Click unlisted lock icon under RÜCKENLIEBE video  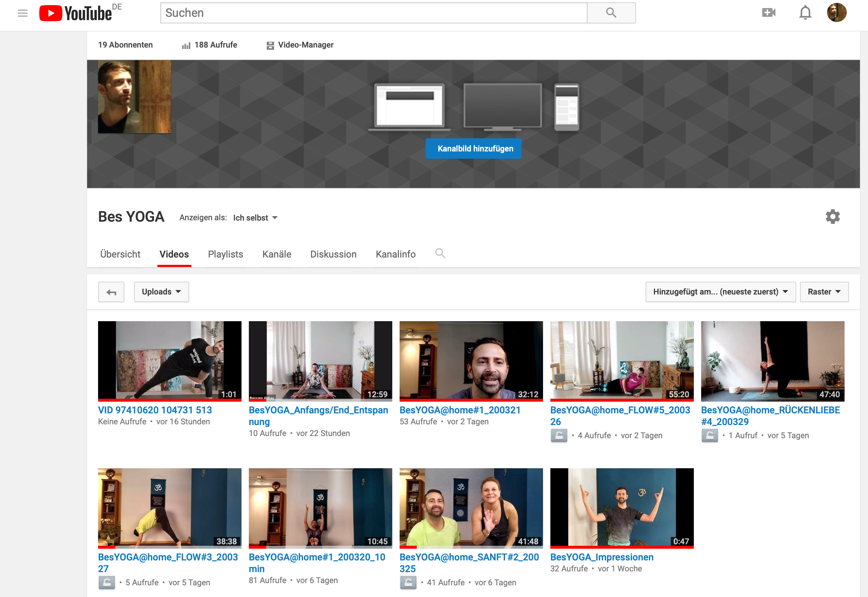[709, 435]
